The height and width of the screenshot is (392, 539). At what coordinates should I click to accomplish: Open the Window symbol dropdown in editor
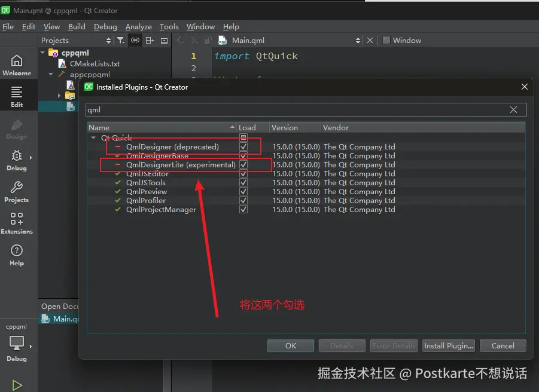pos(407,41)
